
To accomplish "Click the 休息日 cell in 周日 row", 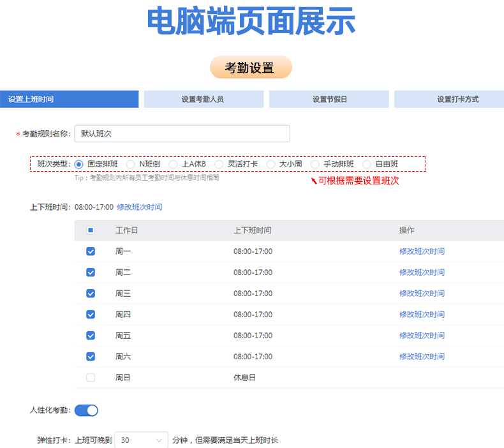I will point(244,378).
